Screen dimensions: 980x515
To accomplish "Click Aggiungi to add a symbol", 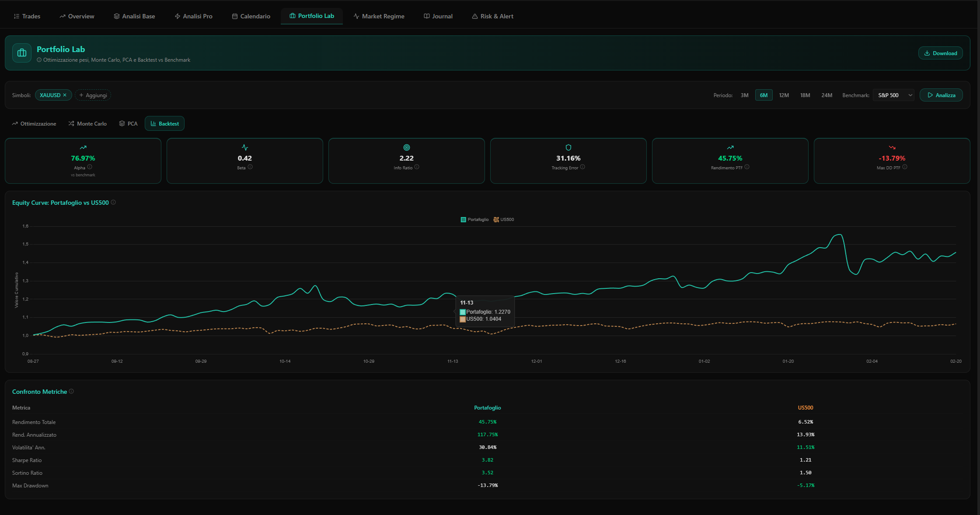I will coord(93,95).
